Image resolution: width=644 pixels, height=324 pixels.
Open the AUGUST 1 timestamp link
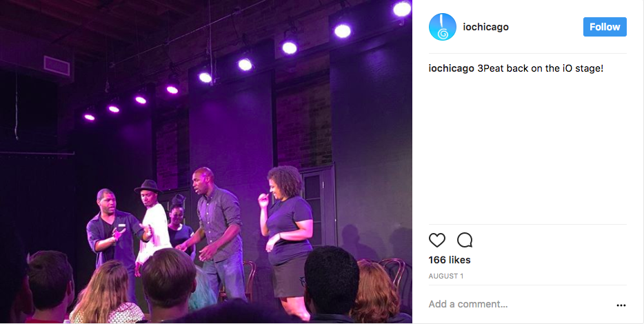click(x=445, y=276)
